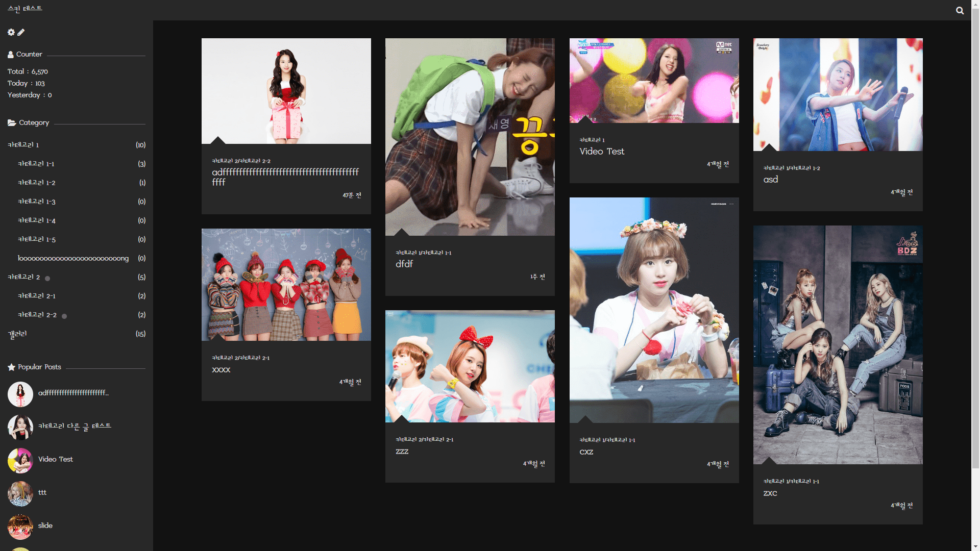Open the 갤러리 category
Viewport: 980px width, 551px height.
pos(17,334)
